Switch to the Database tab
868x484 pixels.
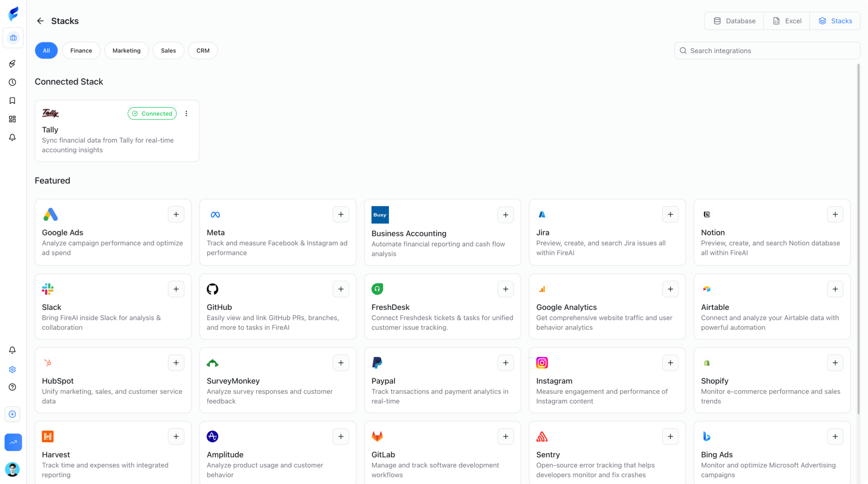click(734, 21)
